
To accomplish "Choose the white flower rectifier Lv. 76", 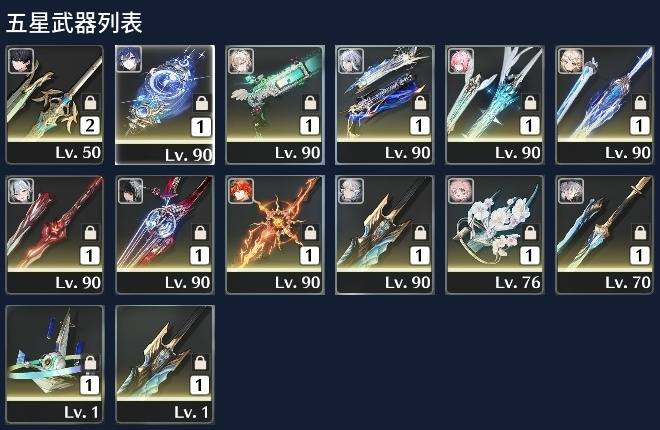I will [495, 235].
